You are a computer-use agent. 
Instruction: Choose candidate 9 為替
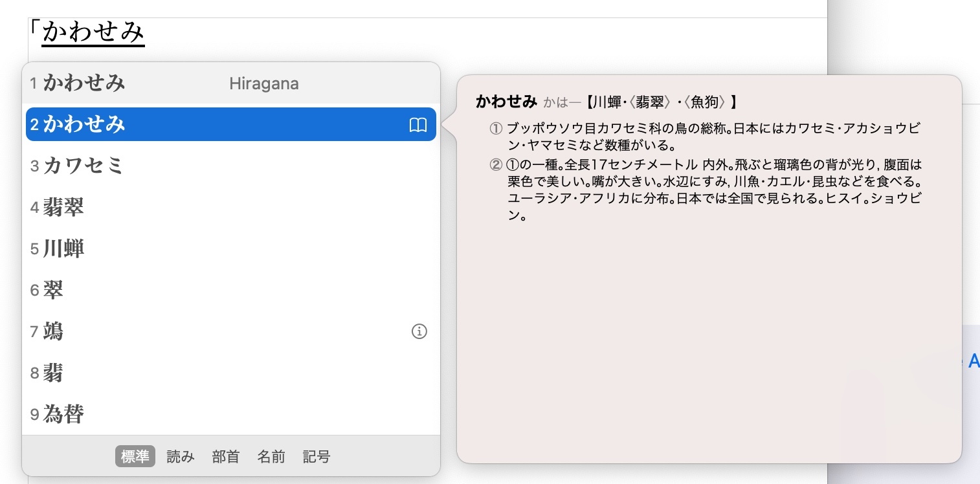pyautogui.click(x=63, y=414)
